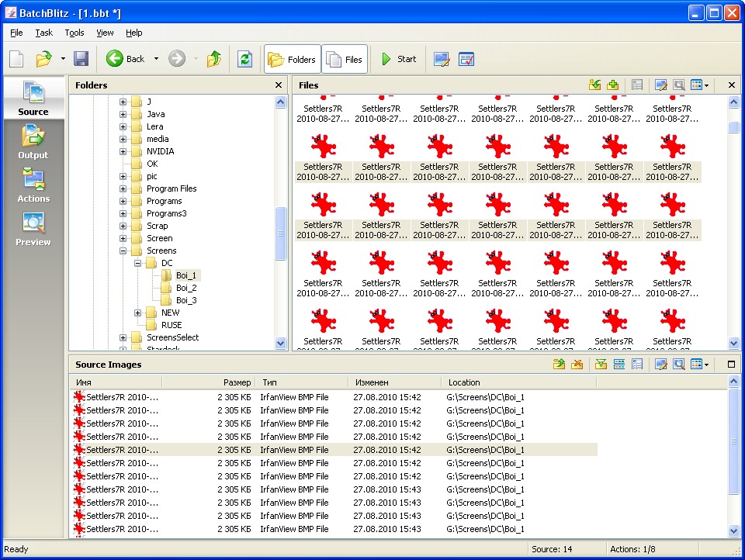Open the Preview section in the sidebar
The width and height of the screenshot is (745, 560).
[x=33, y=228]
